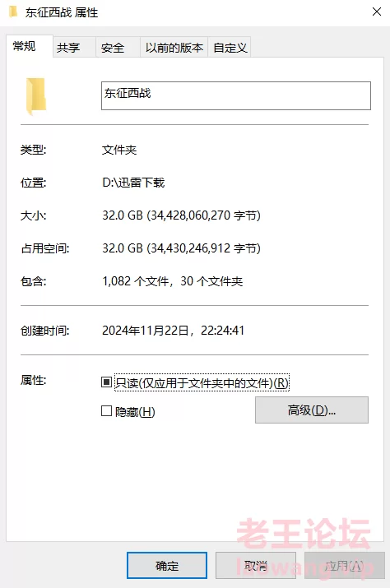Click the small folder icon in title bar
The width and height of the screenshot is (390, 588).
pyautogui.click(x=13, y=12)
